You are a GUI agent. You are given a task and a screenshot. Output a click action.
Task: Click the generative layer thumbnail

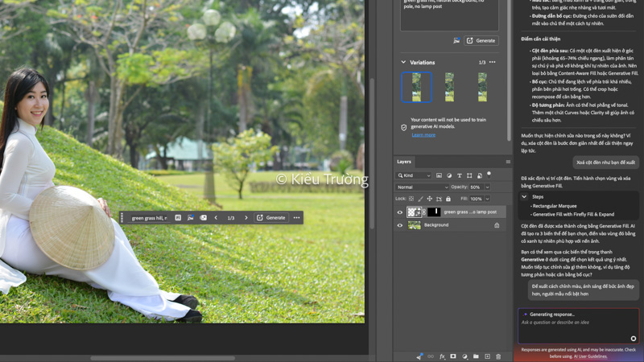pyautogui.click(x=414, y=212)
